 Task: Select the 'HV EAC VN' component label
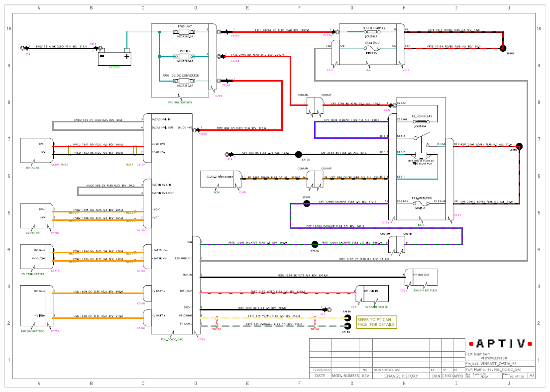[33, 233]
